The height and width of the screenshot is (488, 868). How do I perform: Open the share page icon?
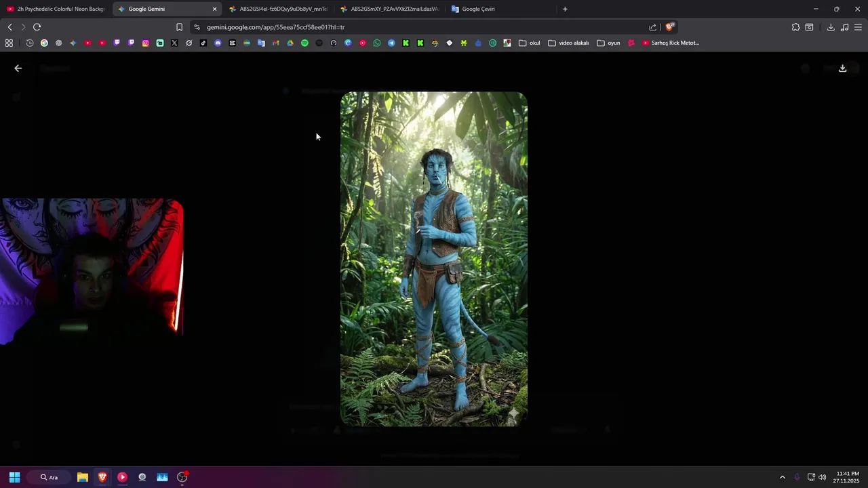[652, 27]
